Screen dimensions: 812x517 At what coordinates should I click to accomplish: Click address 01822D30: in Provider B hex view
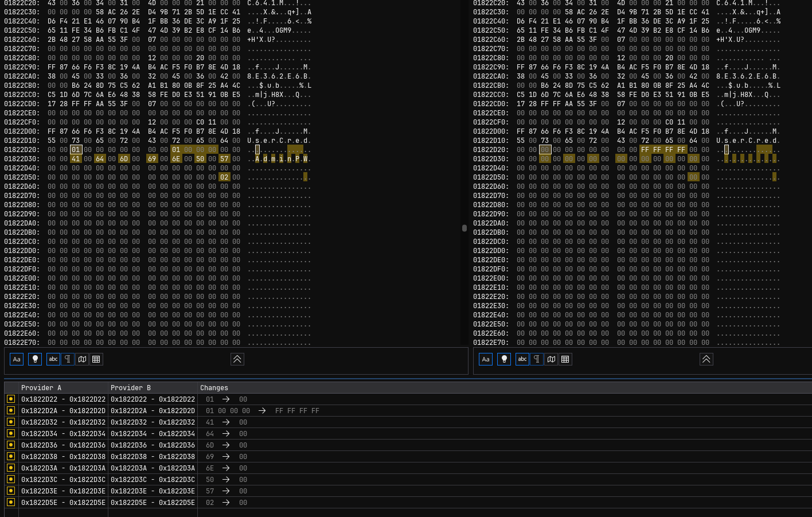click(x=491, y=159)
